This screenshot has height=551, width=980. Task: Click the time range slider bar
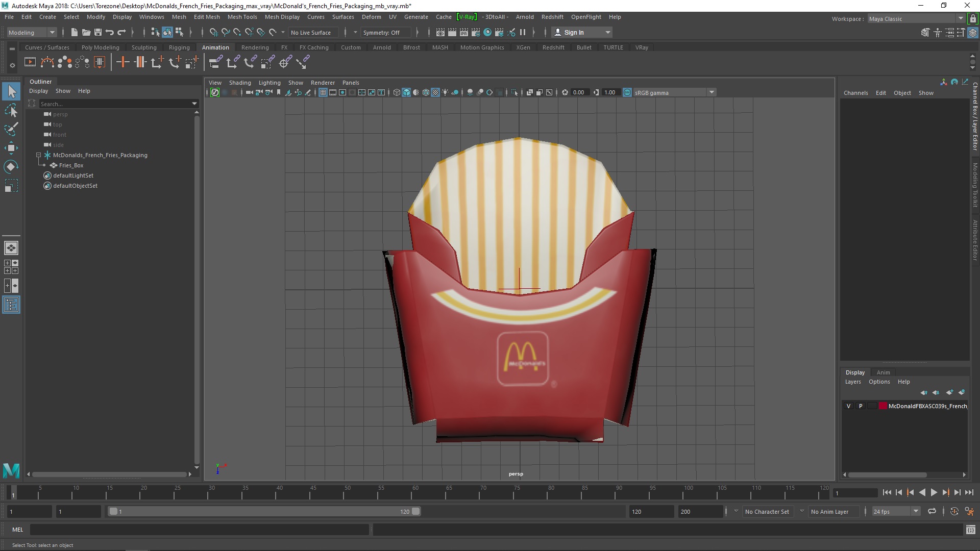(264, 511)
